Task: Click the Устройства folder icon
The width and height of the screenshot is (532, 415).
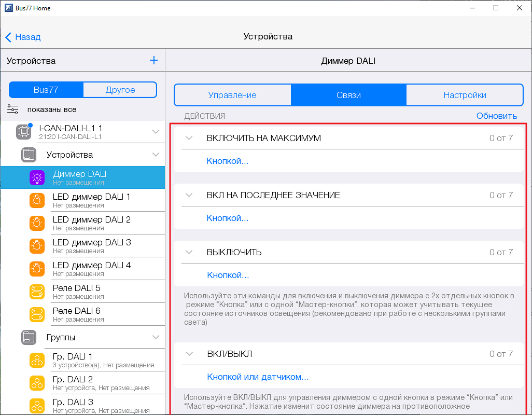Action: point(29,155)
